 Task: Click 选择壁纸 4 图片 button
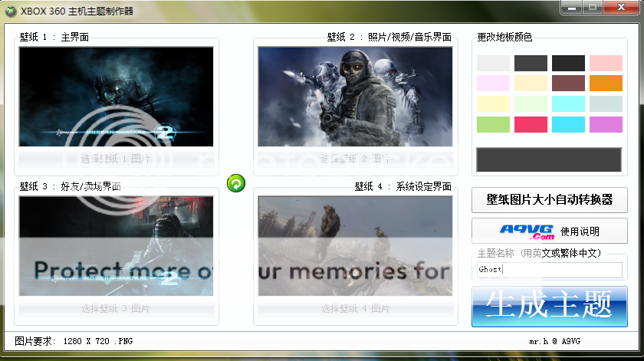(x=355, y=309)
